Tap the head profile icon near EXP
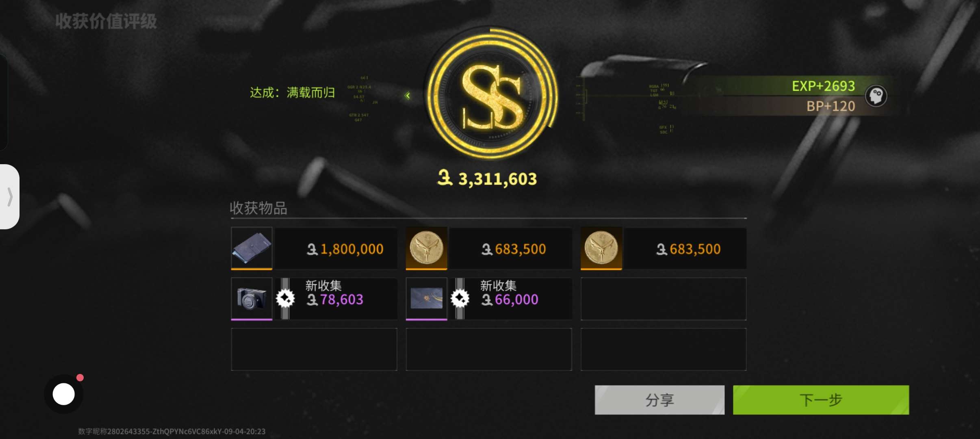The width and height of the screenshot is (980, 439). (x=876, y=96)
